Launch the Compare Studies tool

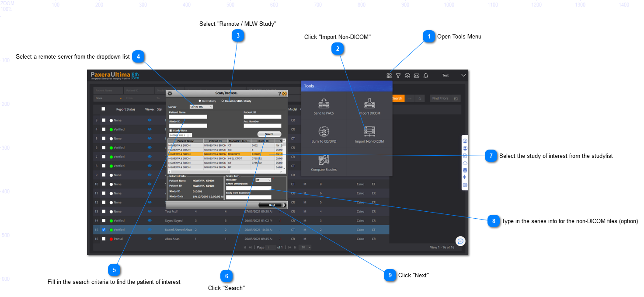point(324,160)
